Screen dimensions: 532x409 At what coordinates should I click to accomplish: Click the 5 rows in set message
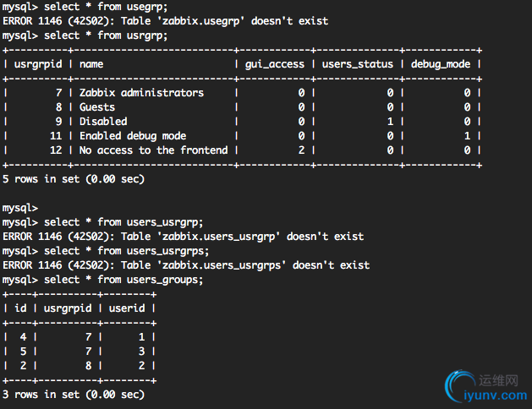[x=74, y=179]
